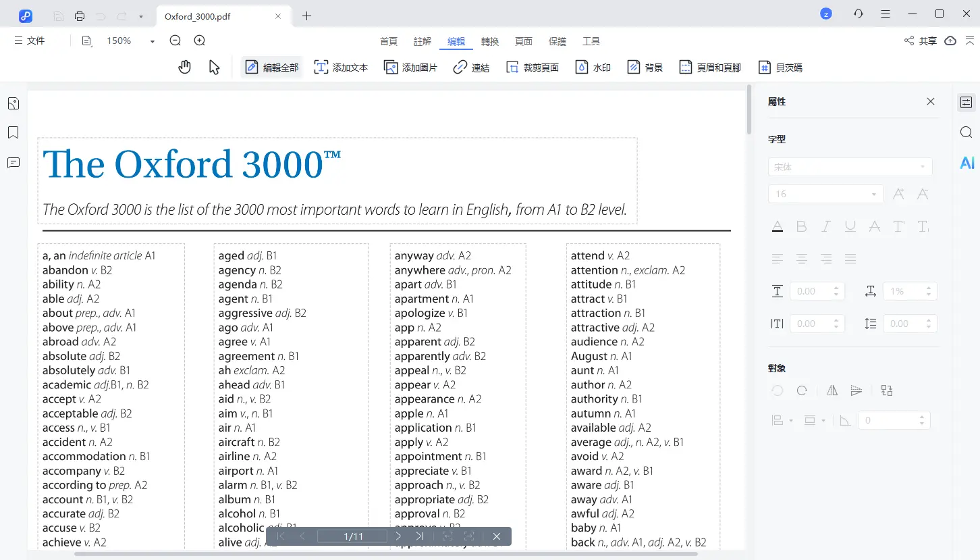Open the 文件 file menu
This screenshot has width=980, height=560.
pyautogui.click(x=30, y=41)
